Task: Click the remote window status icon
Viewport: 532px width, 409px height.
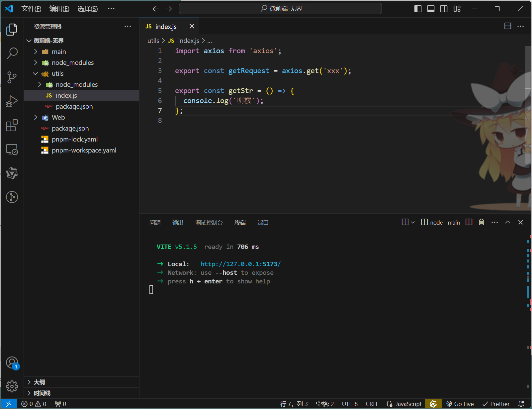Action: click(9, 404)
